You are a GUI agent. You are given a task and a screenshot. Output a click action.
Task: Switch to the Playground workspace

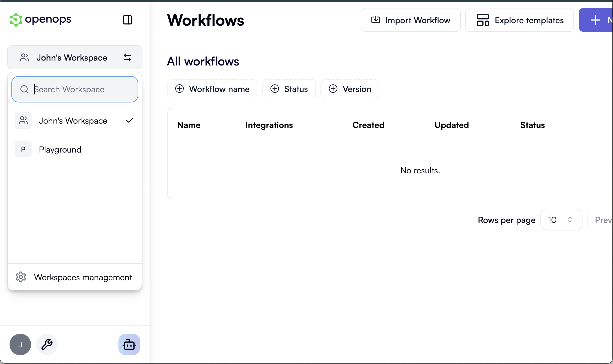click(x=60, y=149)
